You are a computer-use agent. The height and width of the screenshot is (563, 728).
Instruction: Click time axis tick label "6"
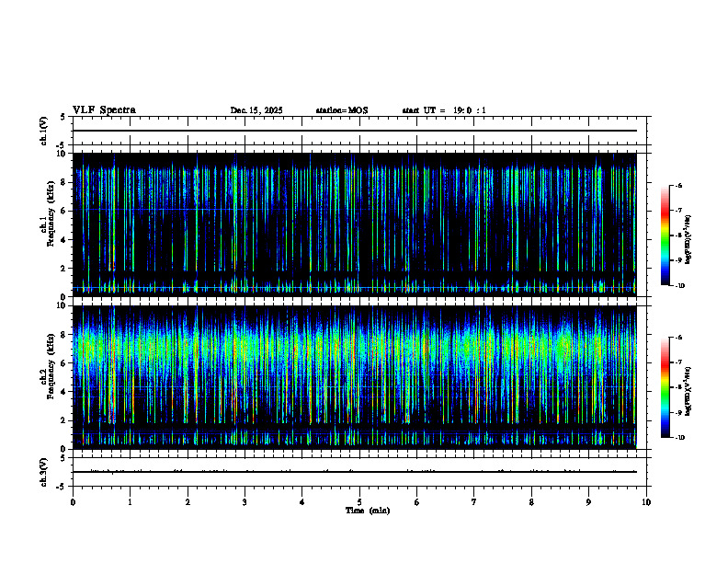(417, 502)
